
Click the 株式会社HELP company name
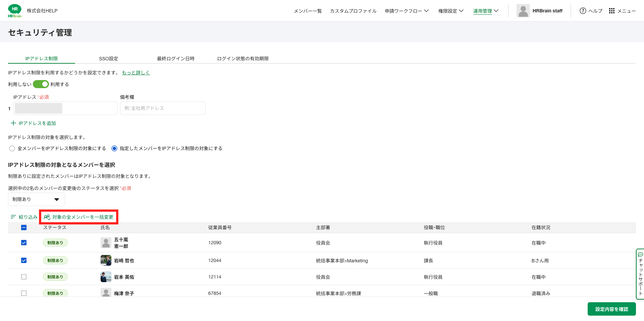42,11
